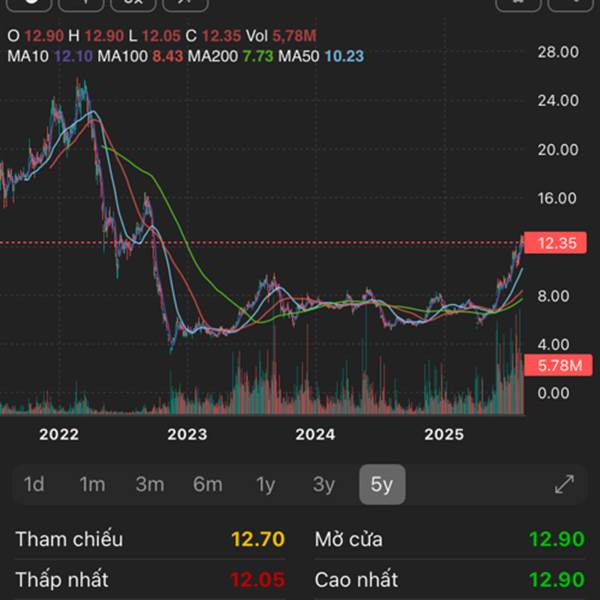Tap the MA50 10.23 indicator value
The width and height of the screenshot is (600, 600).
[321, 56]
